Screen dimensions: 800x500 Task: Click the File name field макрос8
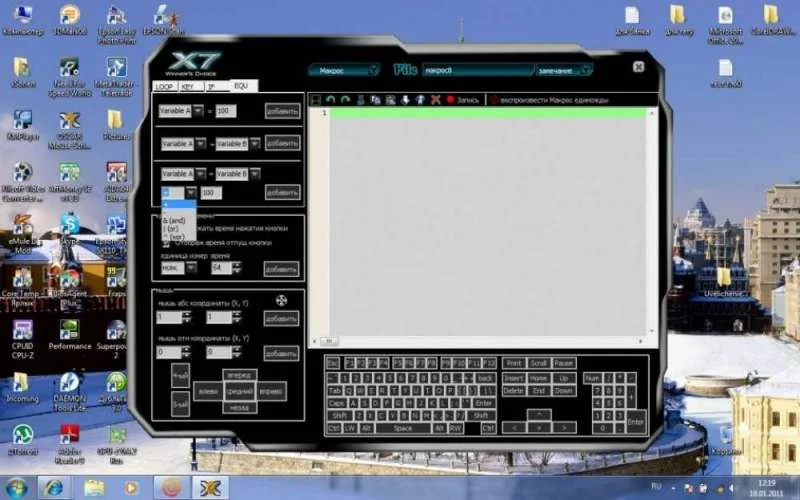(478, 70)
